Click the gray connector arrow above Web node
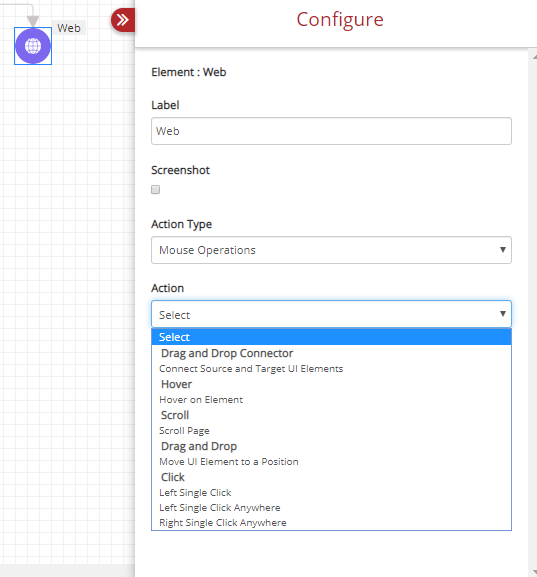This screenshot has width=537, height=577. coord(33,21)
